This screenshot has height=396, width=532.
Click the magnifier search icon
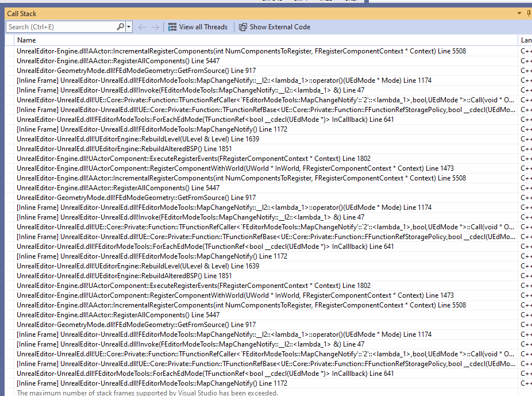click(x=121, y=27)
